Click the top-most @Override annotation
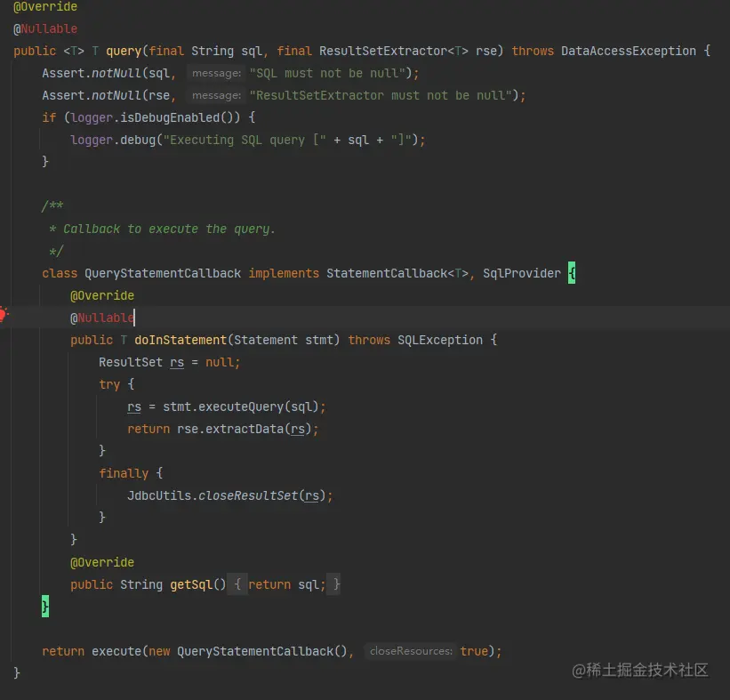Image resolution: width=730 pixels, height=700 pixels. pos(45,6)
